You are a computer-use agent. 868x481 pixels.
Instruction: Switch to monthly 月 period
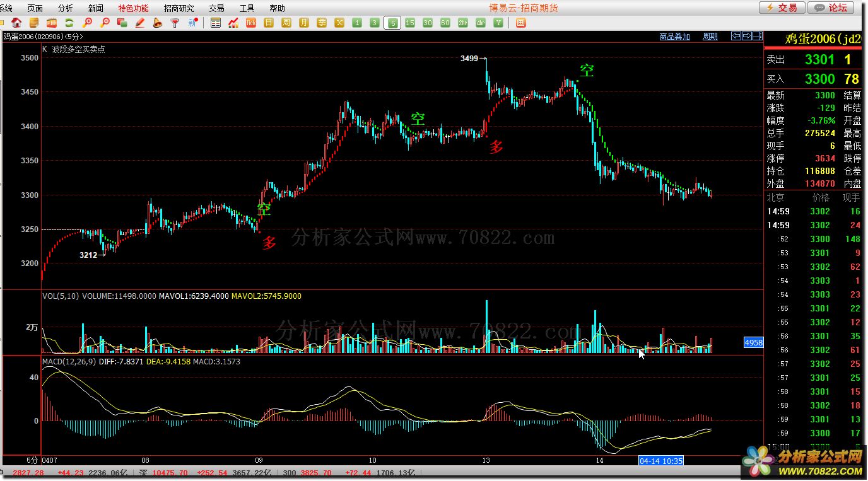(x=304, y=23)
